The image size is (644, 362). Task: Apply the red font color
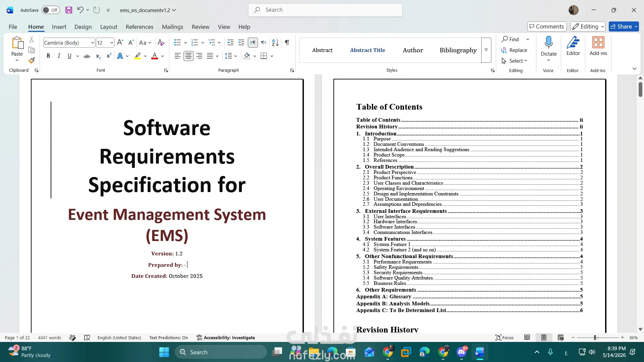pyautogui.click(x=155, y=56)
